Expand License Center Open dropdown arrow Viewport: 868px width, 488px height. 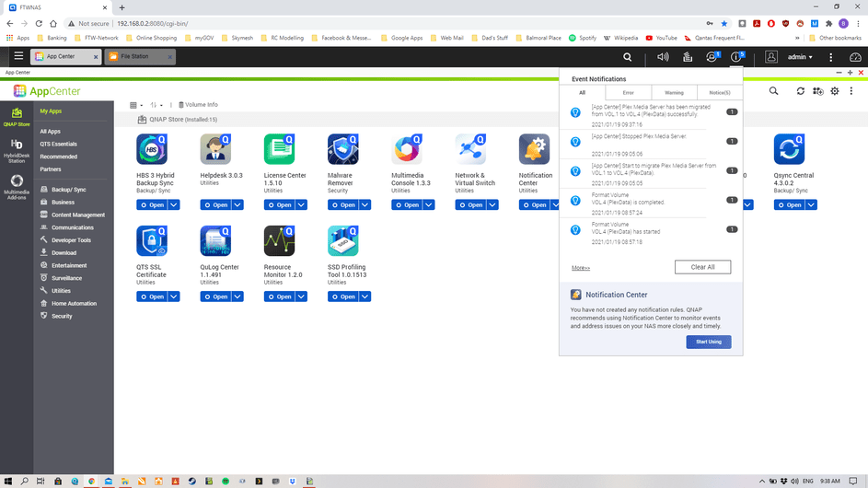(301, 205)
